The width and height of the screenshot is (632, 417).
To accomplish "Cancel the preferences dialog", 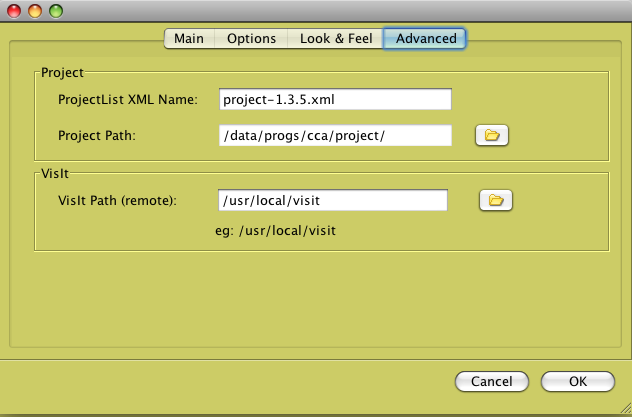I will (x=492, y=382).
